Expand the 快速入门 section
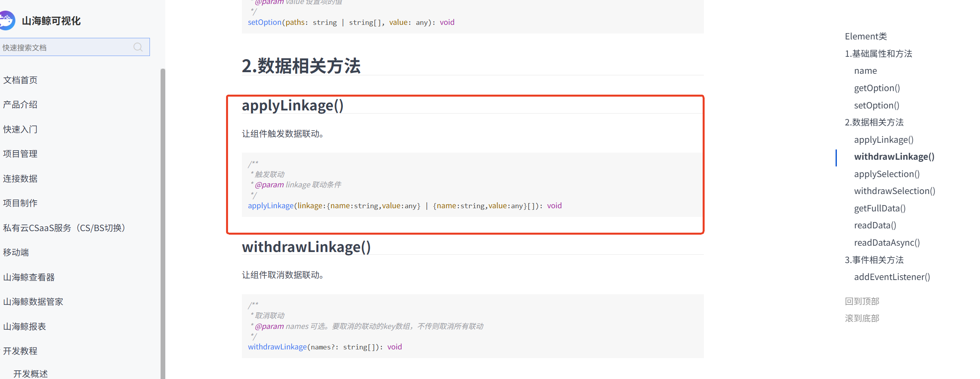Image resolution: width=980 pixels, height=379 pixels. pyautogui.click(x=20, y=129)
